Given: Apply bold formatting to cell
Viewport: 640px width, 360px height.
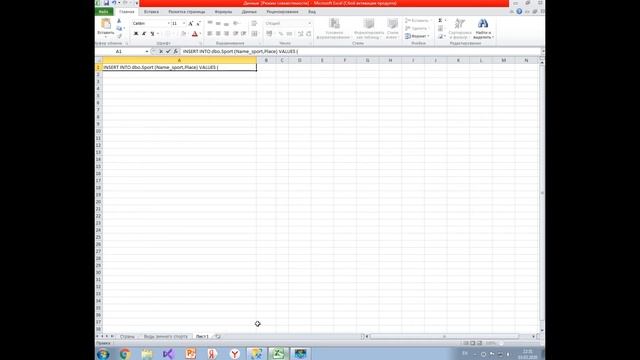Looking at the screenshot, I should pyautogui.click(x=136, y=33).
